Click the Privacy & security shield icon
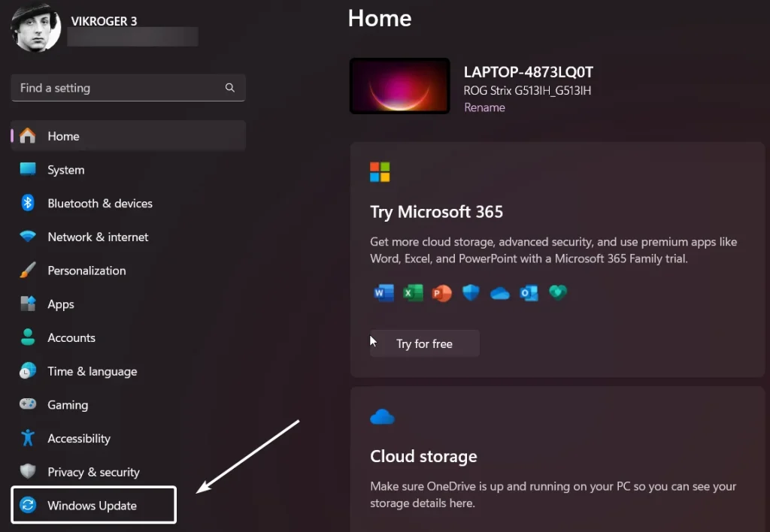This screenshot has height=532, width=770. [x=28, y=471]
